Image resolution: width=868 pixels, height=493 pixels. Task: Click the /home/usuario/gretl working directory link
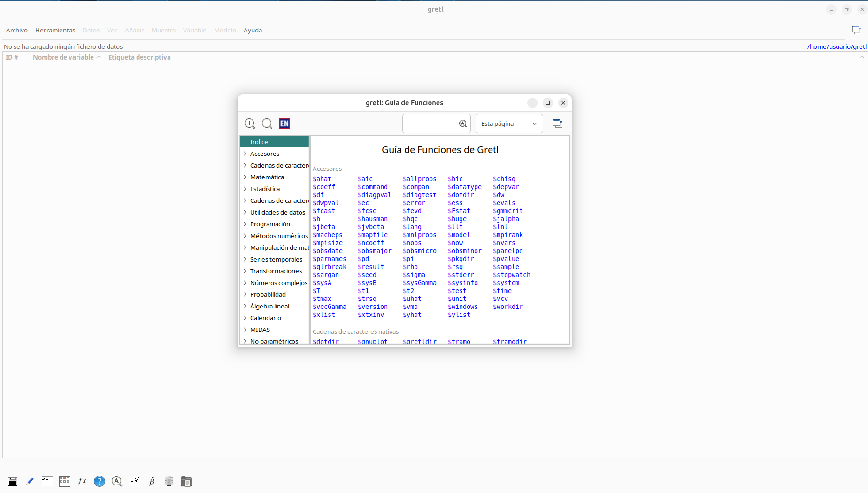click(x=837, y=46)
